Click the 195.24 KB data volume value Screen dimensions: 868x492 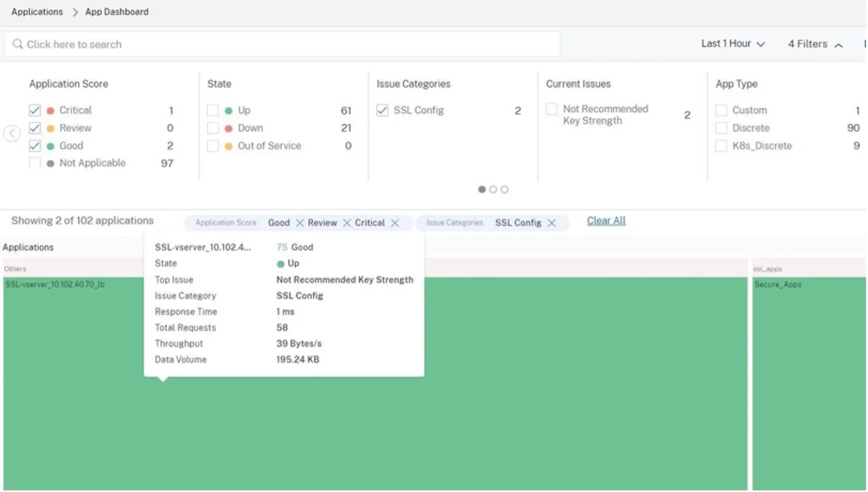click(x=298, y=360)
